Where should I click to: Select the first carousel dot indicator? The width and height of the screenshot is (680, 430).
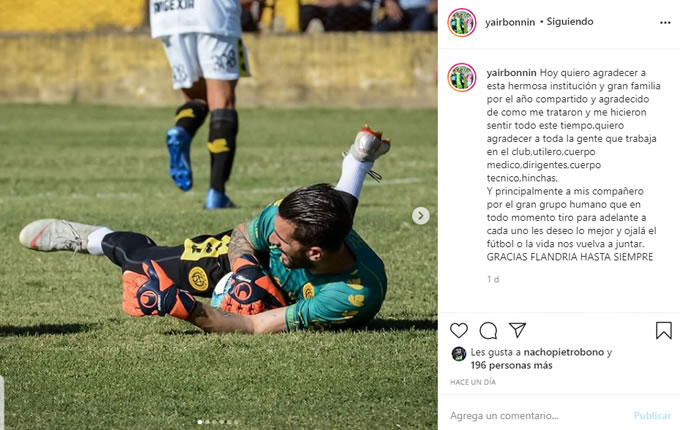(x=200, y=422)
